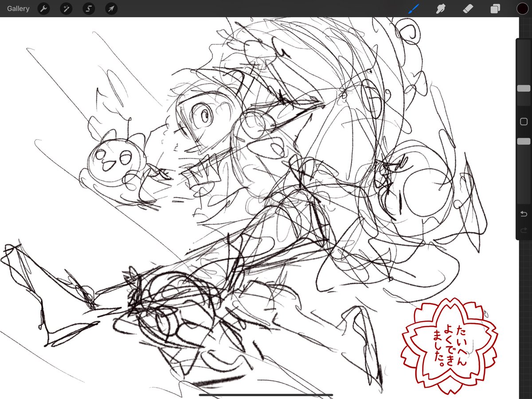Image resolution: width=532 pixels, height=399 pixels.
Task: Adjust the brush opacity slider handle
Action: [x=524, y=141]
